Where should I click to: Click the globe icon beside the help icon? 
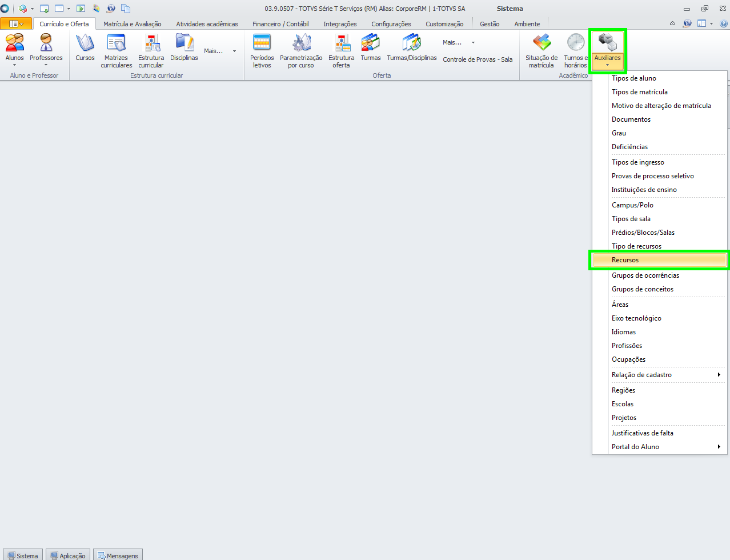tap(687, 23)
